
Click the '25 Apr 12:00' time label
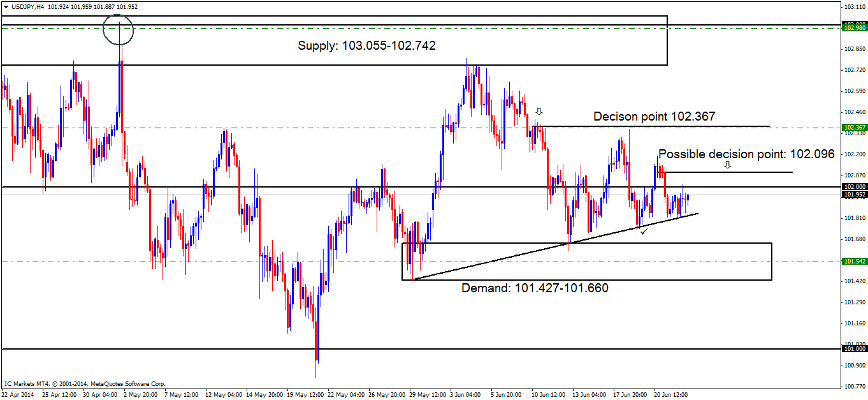[x=58, y=394]
